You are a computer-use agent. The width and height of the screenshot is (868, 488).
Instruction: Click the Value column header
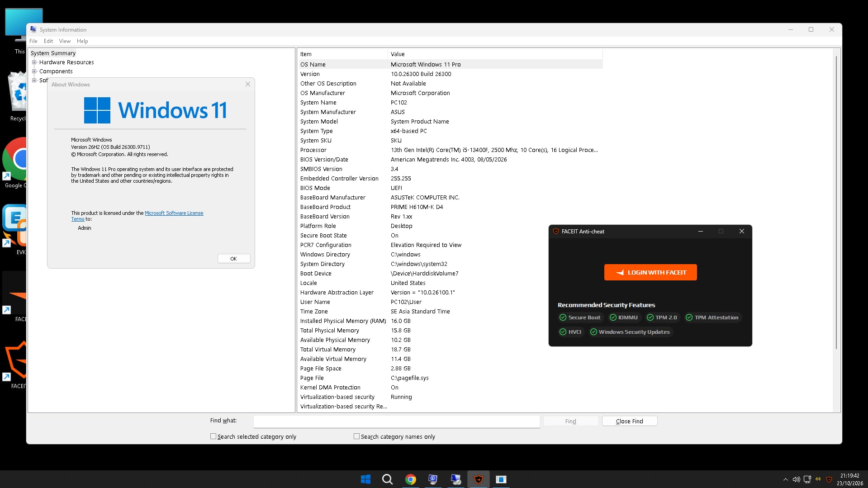pos(495,54)
